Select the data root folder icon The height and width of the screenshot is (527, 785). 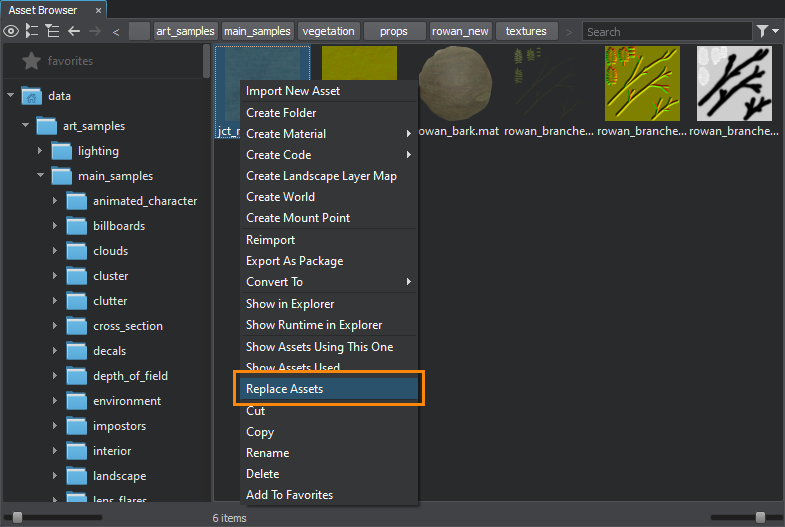coord(31,96)
